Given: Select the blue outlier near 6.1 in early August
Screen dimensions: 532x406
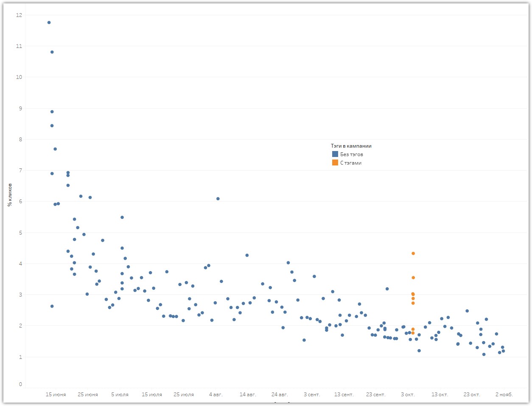Looking at the screenshot, I should pyautogui.click(x=218, y=199).
